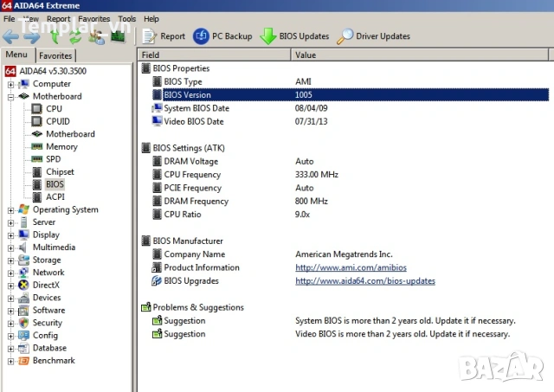Expand the Devices tree node

point(11,299)
